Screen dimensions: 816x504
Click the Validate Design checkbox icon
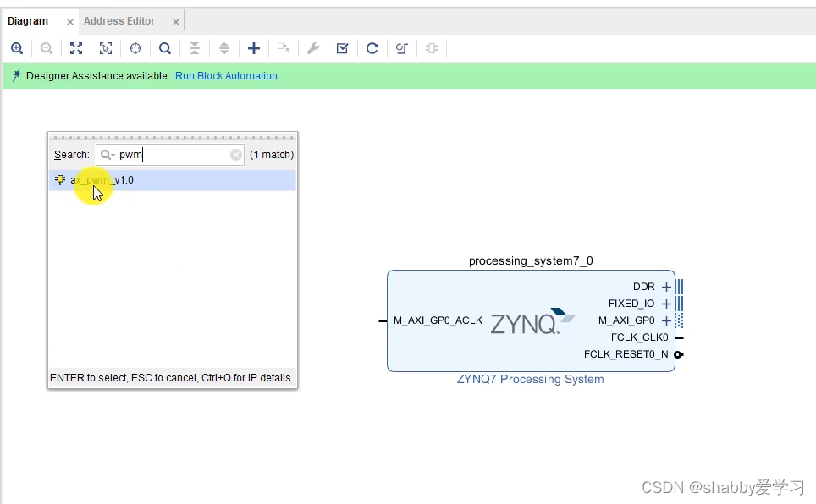pyautogui.click(x=343, y=48)
